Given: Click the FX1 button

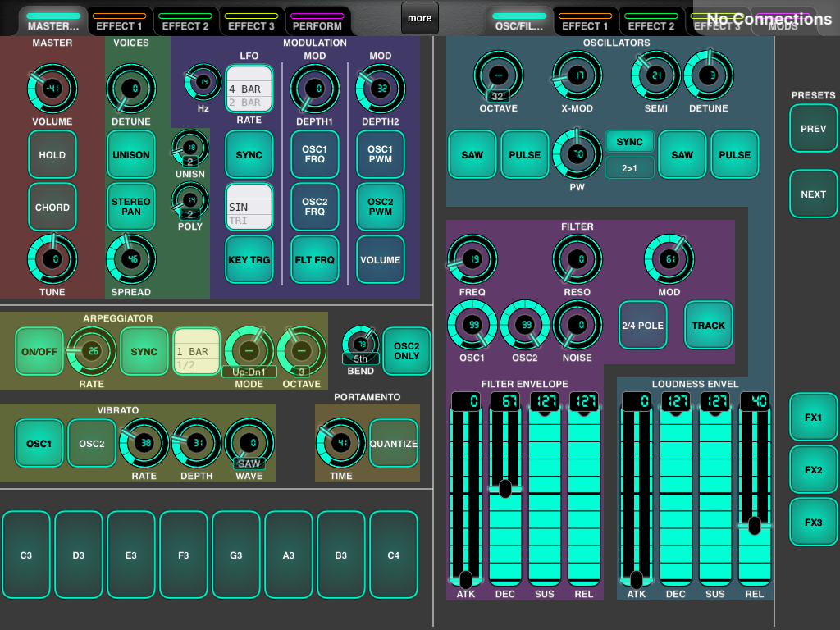Looking at the screenshot, I should pyautogui.click(x=813, y=418).
